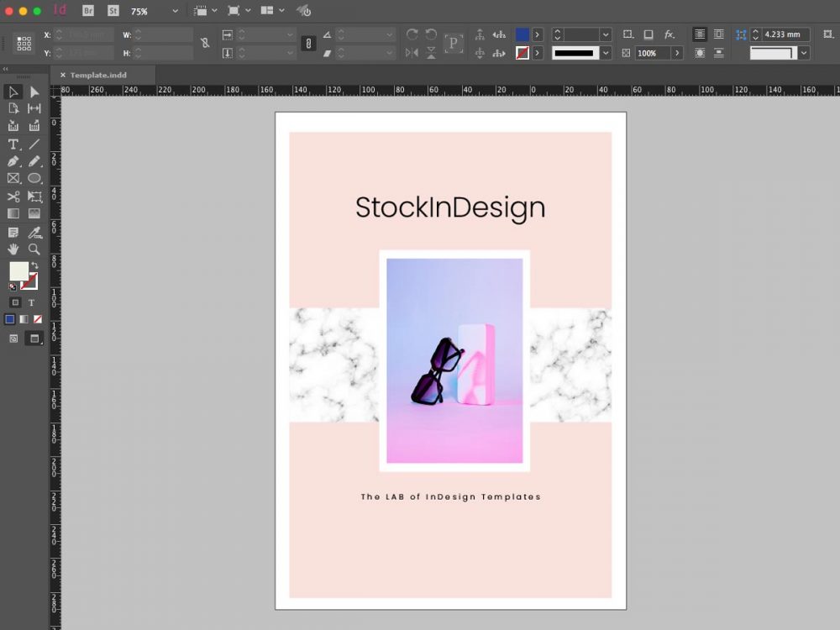Select the Note tool
Screen dimensions: 840x630
13,233
